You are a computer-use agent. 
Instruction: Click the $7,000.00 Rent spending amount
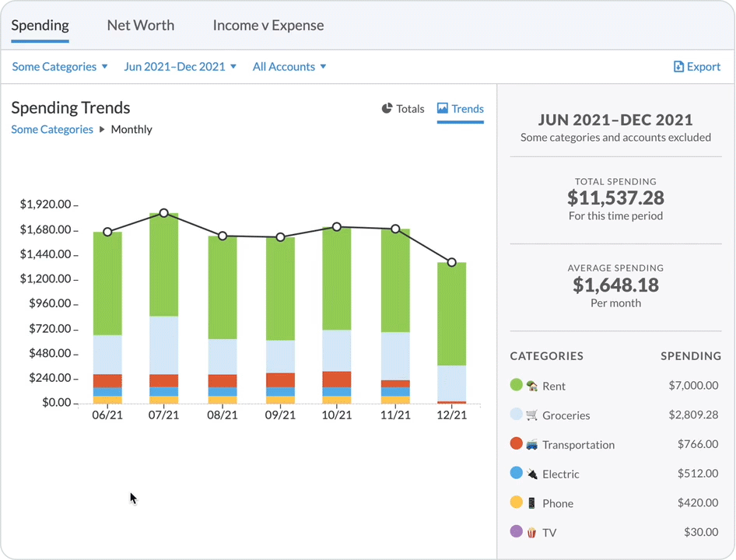coord(693,385)
